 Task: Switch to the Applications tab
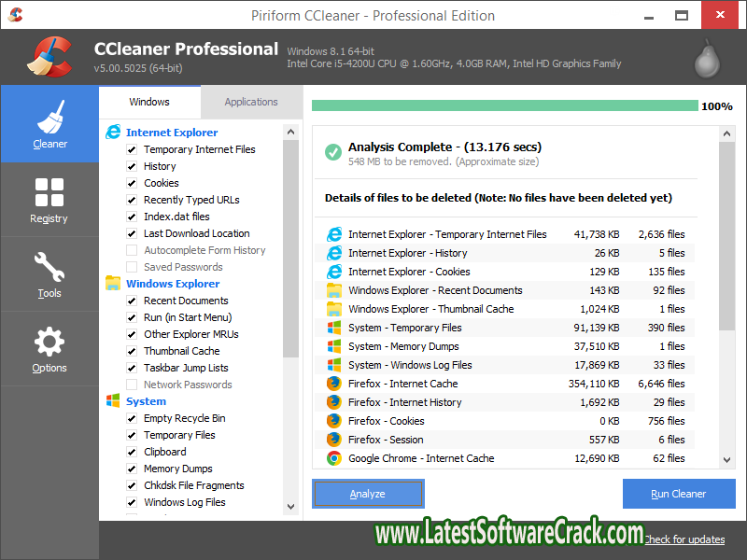pos(252,102)
